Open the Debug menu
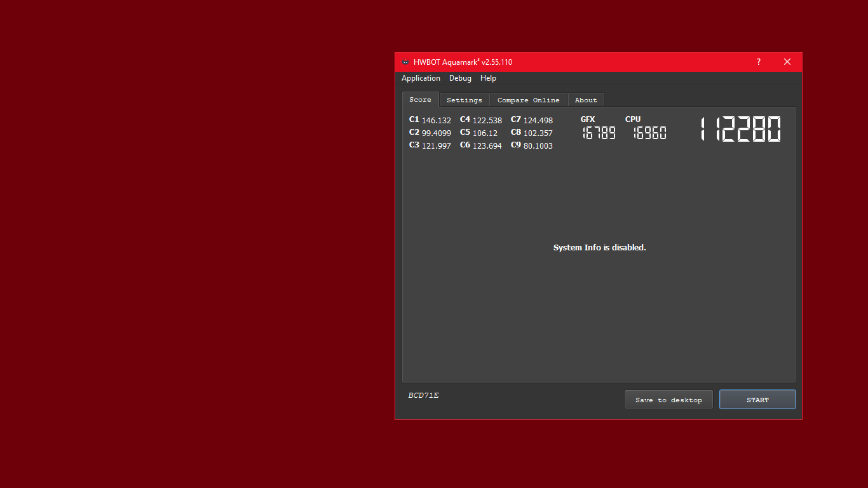The height and width of the screenshot is (488, 868). coord(460,78)
